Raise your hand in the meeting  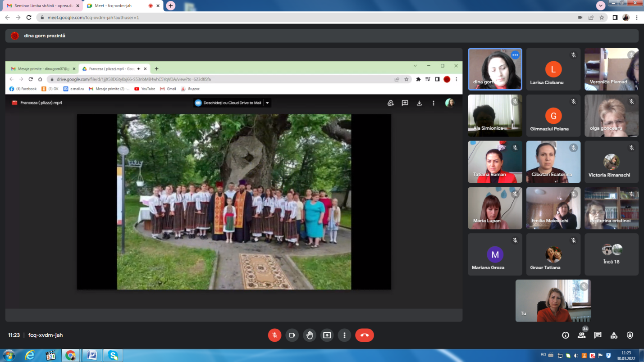[310, 335]
